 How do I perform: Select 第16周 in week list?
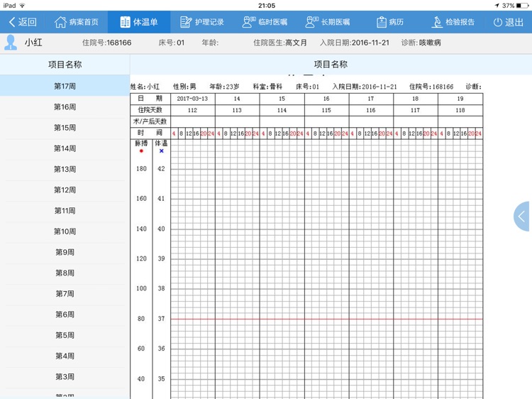65,107
